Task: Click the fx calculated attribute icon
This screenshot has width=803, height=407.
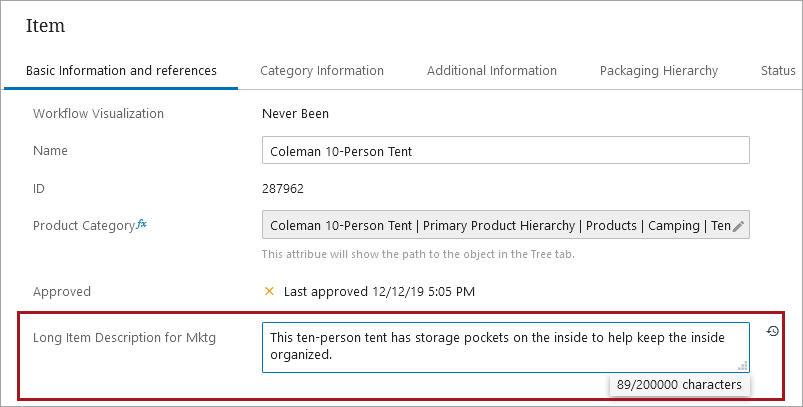Action: [141, 224]
